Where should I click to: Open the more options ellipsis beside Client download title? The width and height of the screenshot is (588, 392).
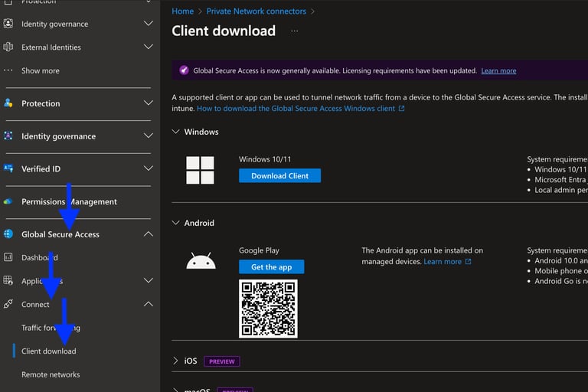[294, 31]
